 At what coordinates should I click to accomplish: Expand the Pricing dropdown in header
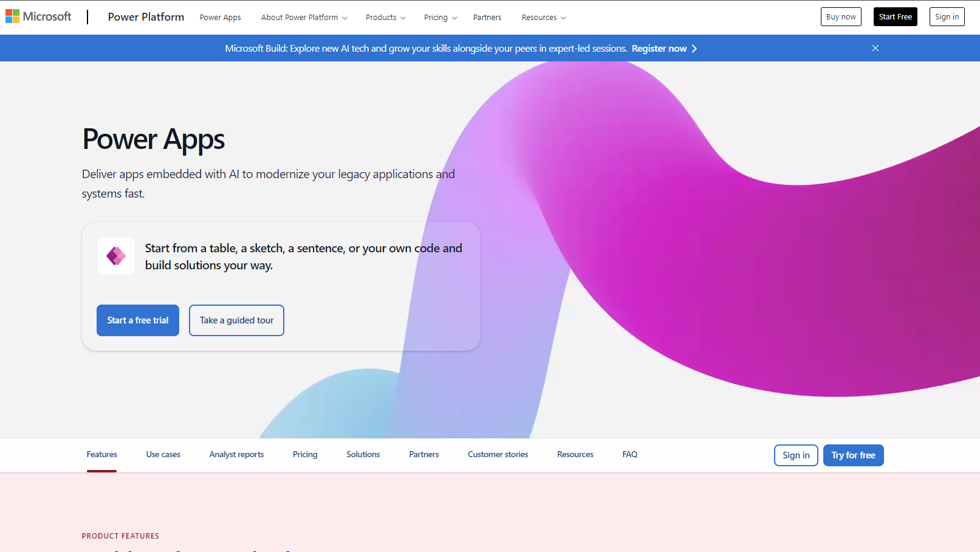[440, 18]
